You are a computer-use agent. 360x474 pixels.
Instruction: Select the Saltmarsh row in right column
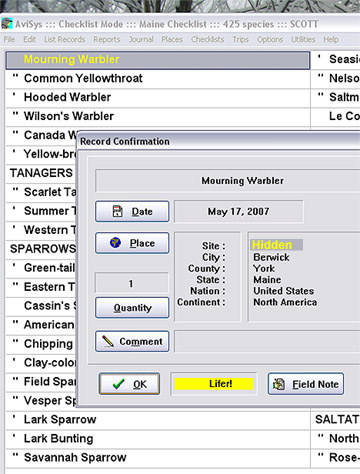pyautogui.click(x=336, y=98)
